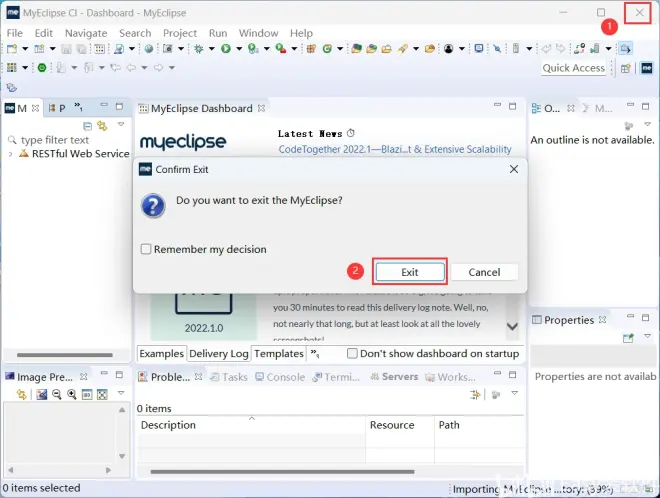Click the image thumbnail icon in Image Preview toolbar
Image resolution: width=660 pixels, height=498 pixels.
41,394
